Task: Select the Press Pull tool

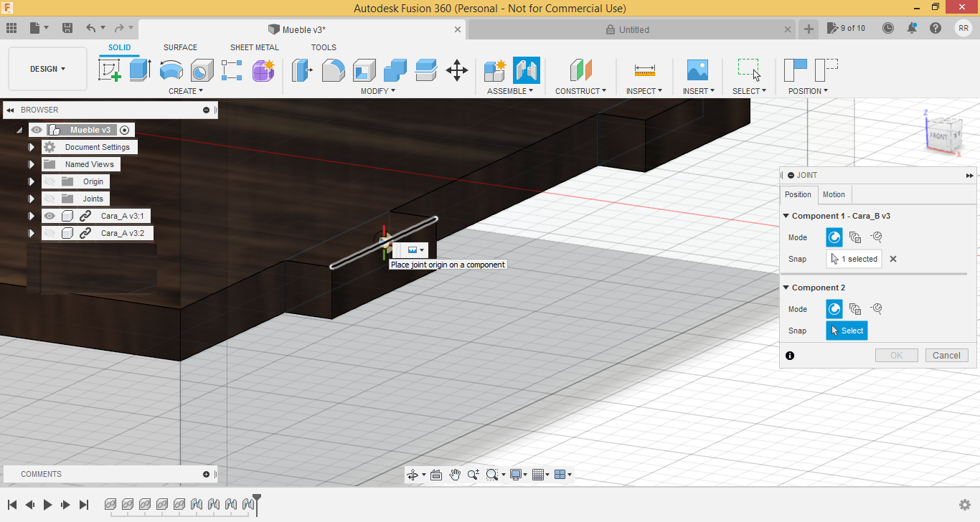Action: tap(303, 70)
